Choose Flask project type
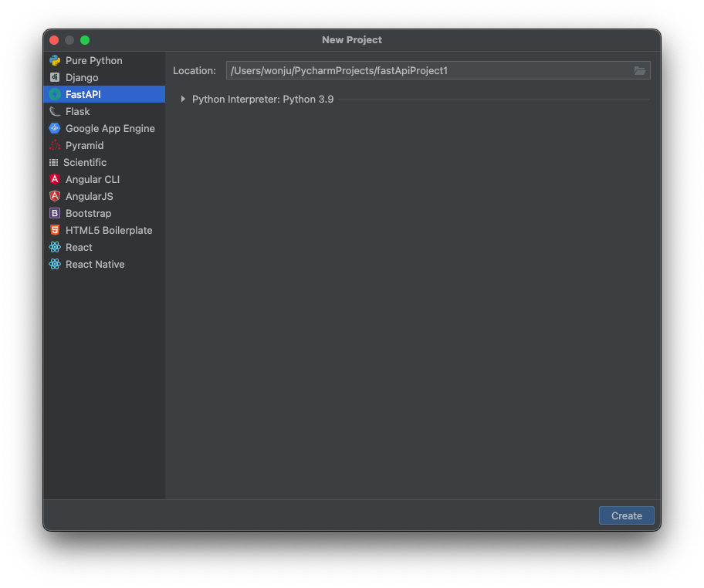This screenshot has height=588, width=704. pyautogui.click(x=104, y=111)
